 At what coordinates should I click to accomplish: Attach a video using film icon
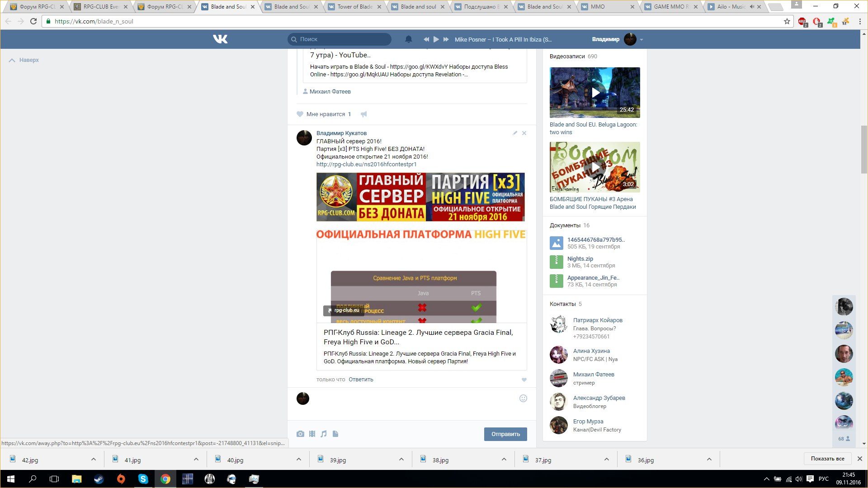pyautogui.click(x=312, y=434)
